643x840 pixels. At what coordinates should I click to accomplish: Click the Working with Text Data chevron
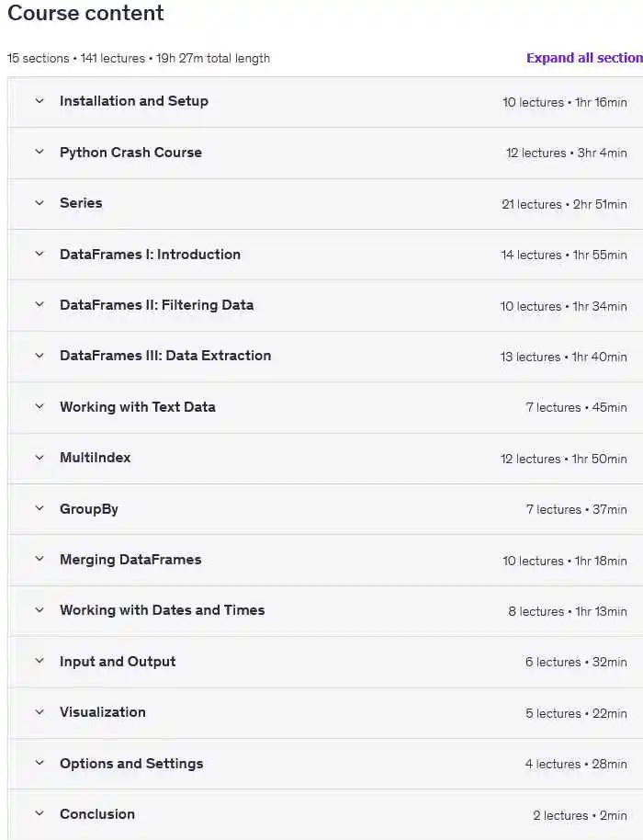[39, 407]
